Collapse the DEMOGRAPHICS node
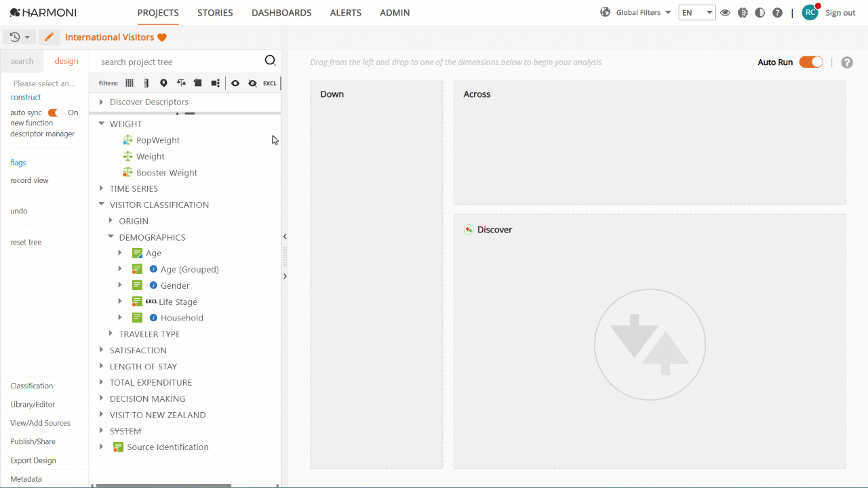868x488 pixels. [x=111, y=237]
